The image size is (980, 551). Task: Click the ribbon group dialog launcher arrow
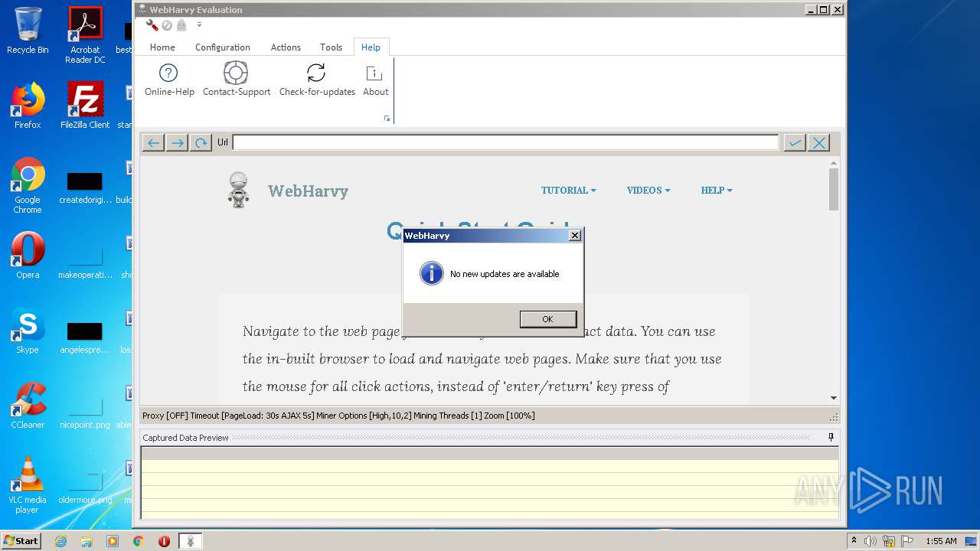(387, 119)
